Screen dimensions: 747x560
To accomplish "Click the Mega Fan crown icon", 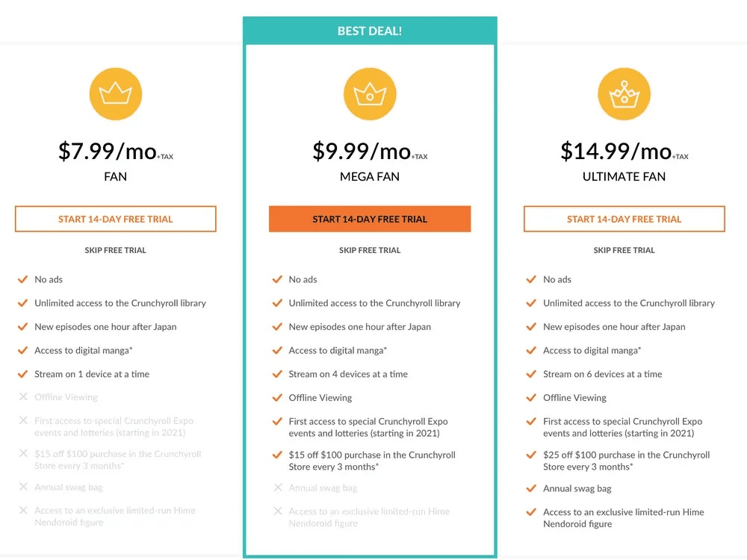I will click(369, 93).
